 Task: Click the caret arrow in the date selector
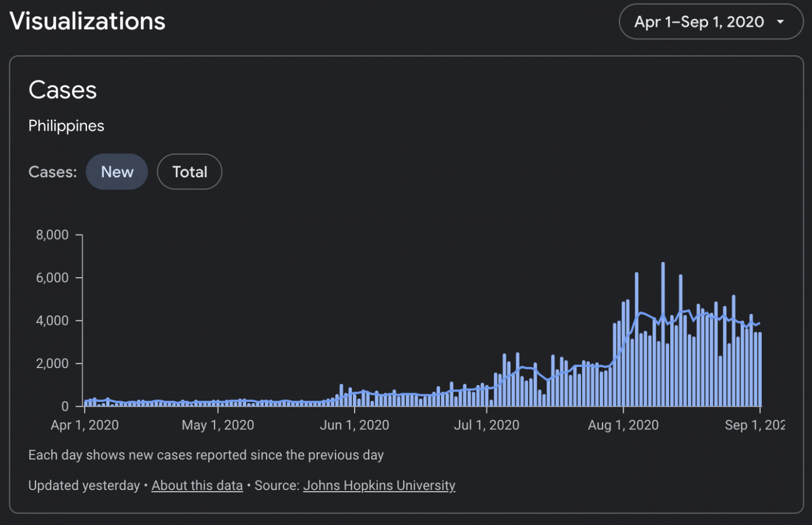pos(780,22)
